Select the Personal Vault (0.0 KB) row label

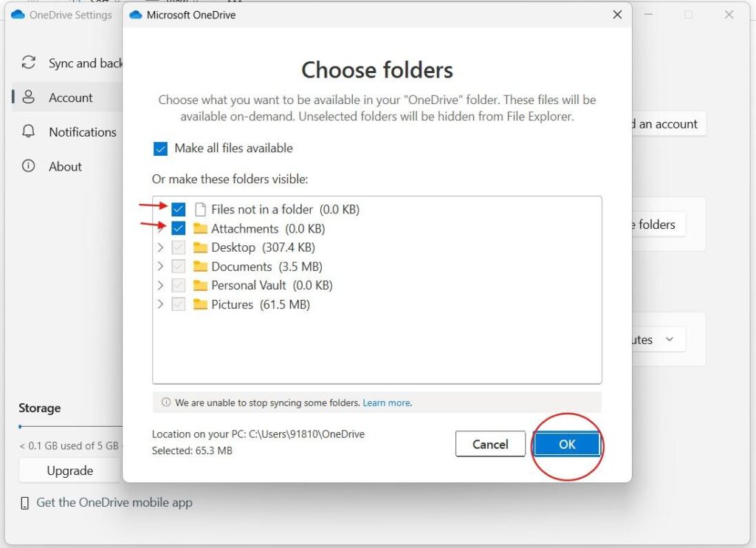(272, 286)
